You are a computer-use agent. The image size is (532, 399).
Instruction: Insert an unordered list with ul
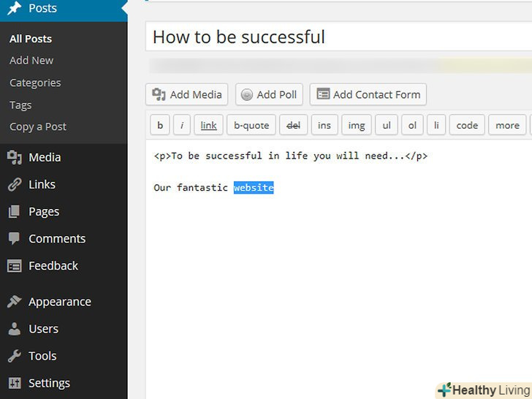click(387, 125)
